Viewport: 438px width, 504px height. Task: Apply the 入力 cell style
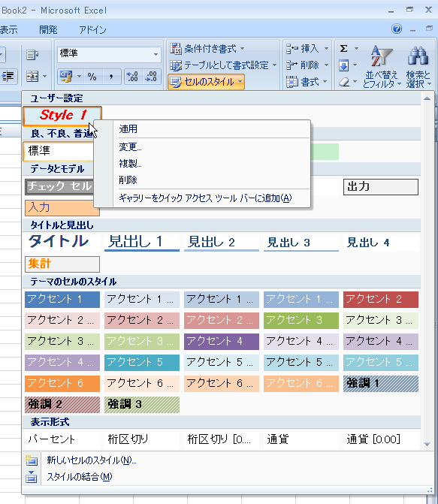click(62, 207)
